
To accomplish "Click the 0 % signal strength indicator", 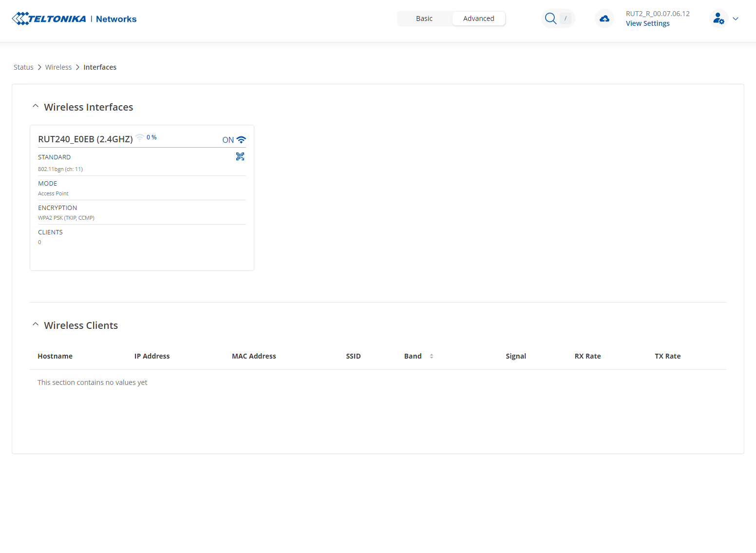I will [151, 137].
